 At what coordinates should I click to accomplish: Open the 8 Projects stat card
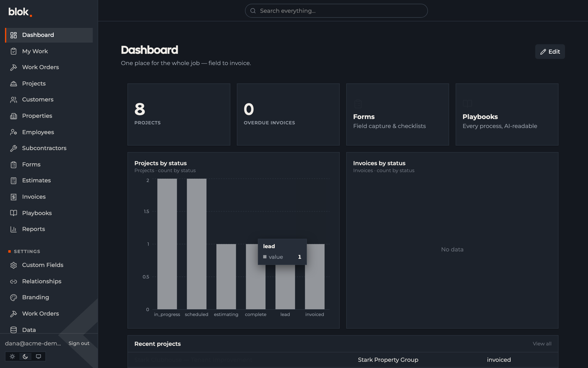pyautogui.click(x=179, y=114)
